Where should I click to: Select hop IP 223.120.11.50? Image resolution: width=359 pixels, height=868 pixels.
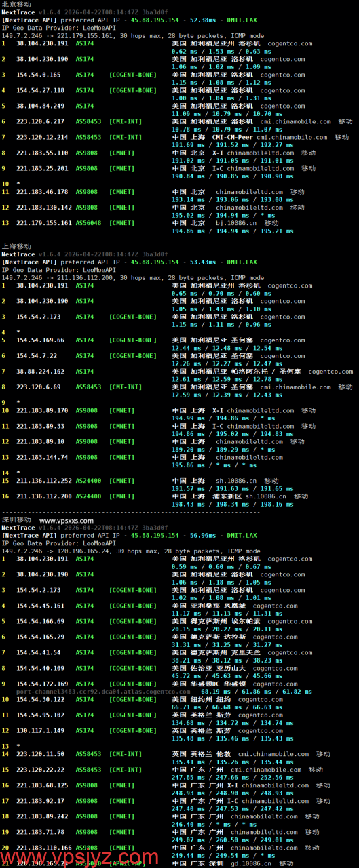(x=41, y=754)
